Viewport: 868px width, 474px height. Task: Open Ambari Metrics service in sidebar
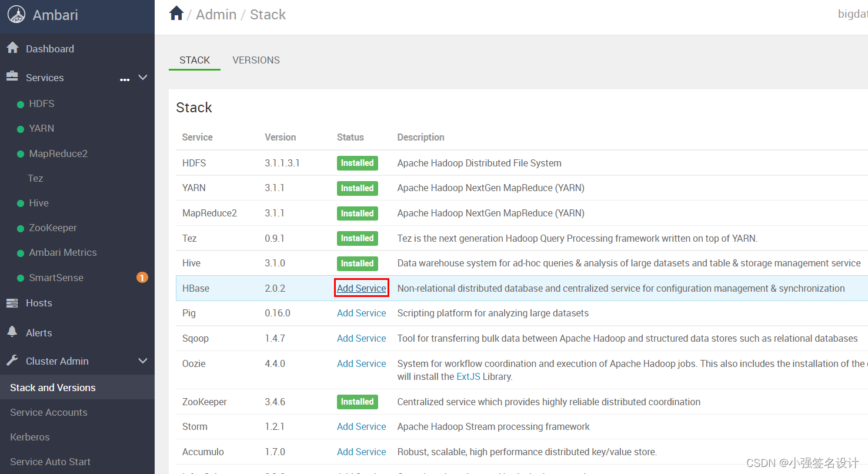63,252
